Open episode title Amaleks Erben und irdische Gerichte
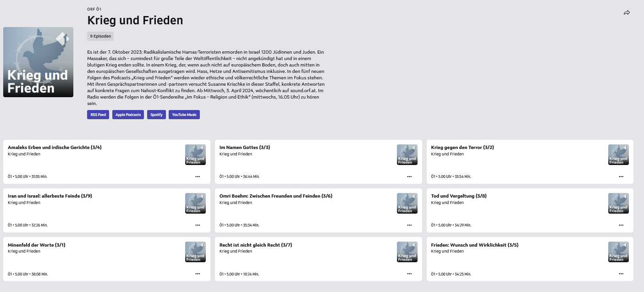 [x=55, y=148]
